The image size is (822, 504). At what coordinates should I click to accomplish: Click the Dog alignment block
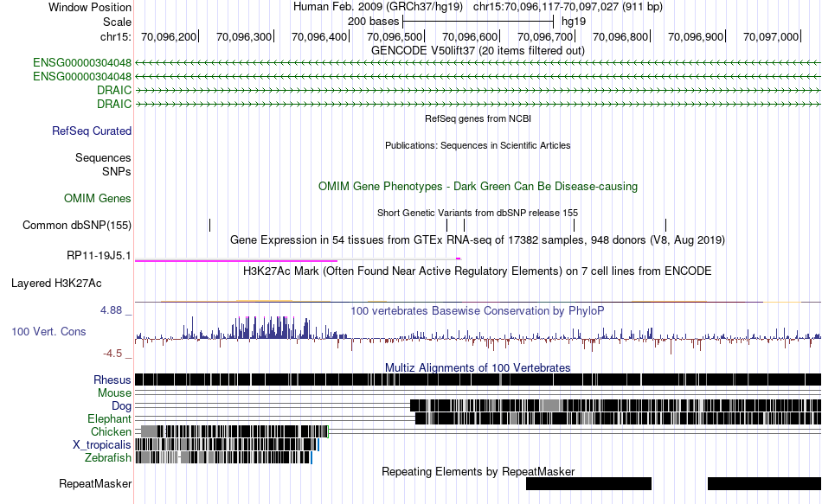615,405
